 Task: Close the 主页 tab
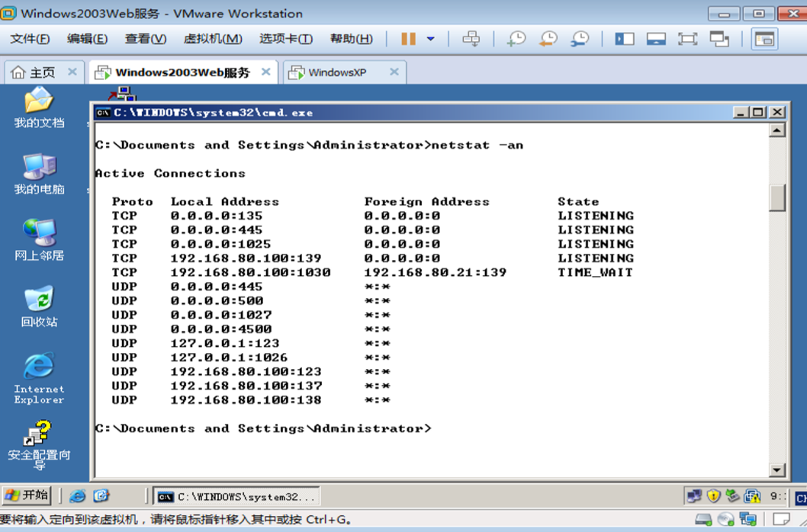pyautogui.click(x=72, y=72)
